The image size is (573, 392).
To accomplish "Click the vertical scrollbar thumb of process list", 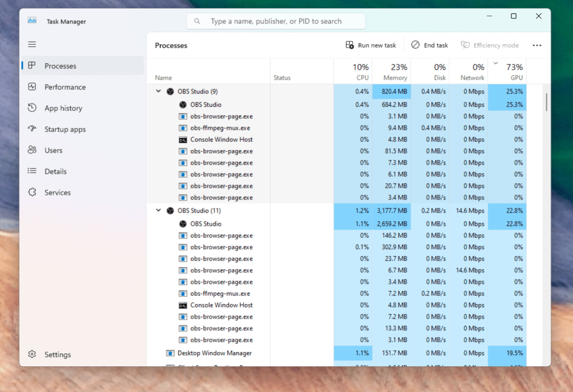I will [x=546, y=102].
